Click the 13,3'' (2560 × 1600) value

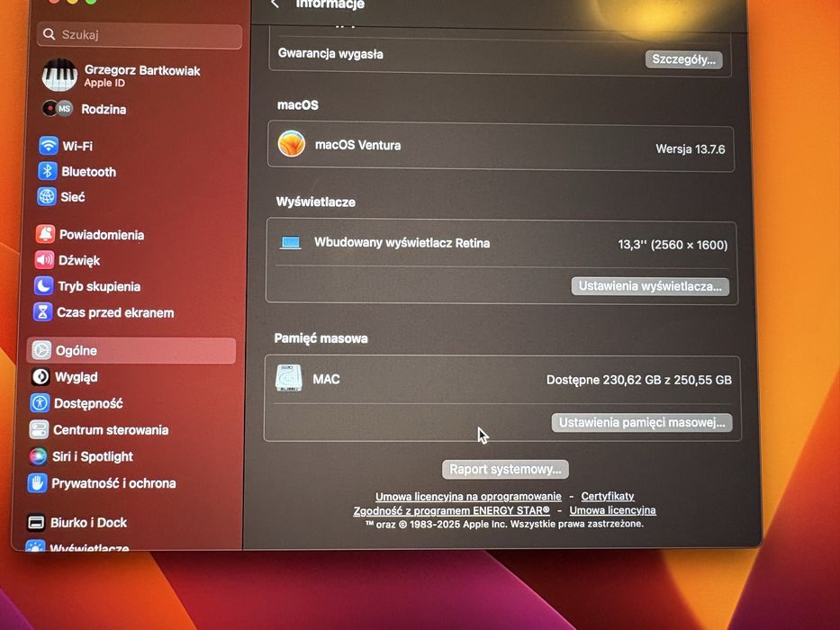click(x=673, y=245)
